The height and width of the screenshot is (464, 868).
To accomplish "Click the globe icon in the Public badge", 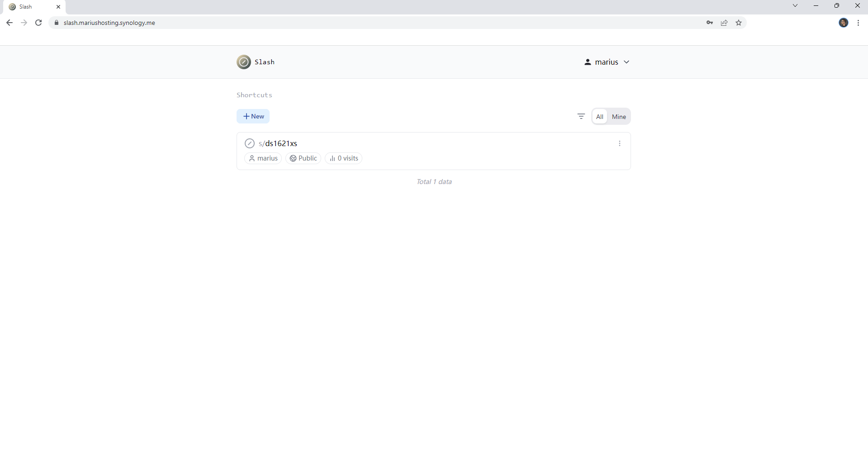I will click(293, 158).
